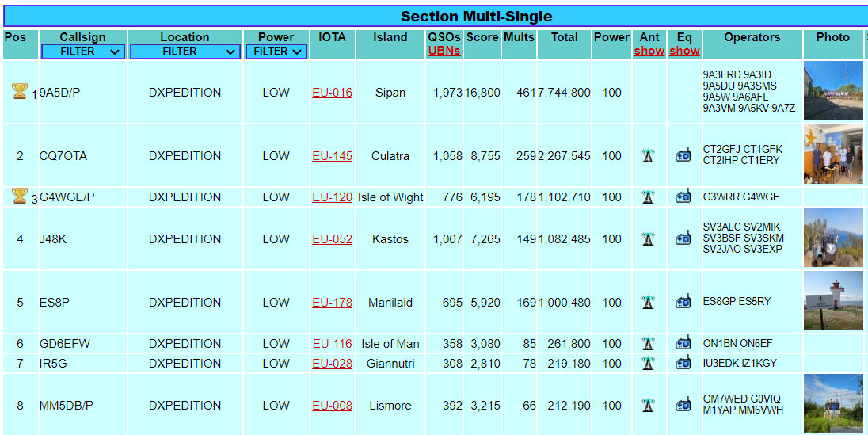The width and height of the screenshot is (868, 435).
Task: Click operators ON1BN ON6EF
Action: click(738, 344)
